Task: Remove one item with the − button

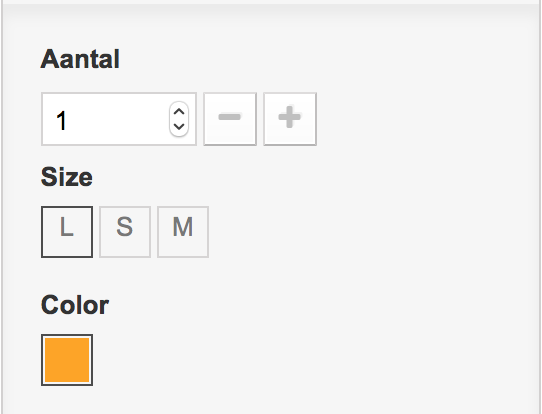Action: point(230,119)
